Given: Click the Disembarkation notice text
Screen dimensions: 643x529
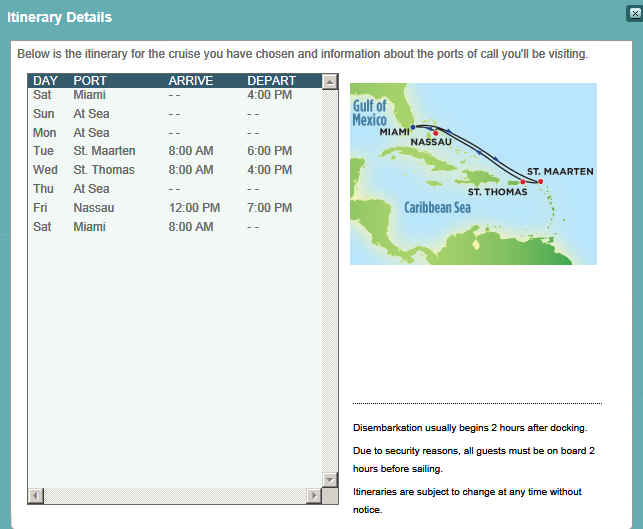Looking at the screenshot, I should 470,428.
